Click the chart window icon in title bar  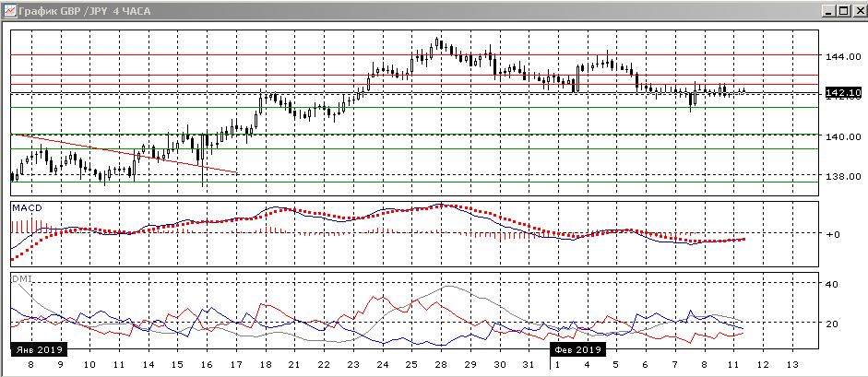click(x=9, y=9)
